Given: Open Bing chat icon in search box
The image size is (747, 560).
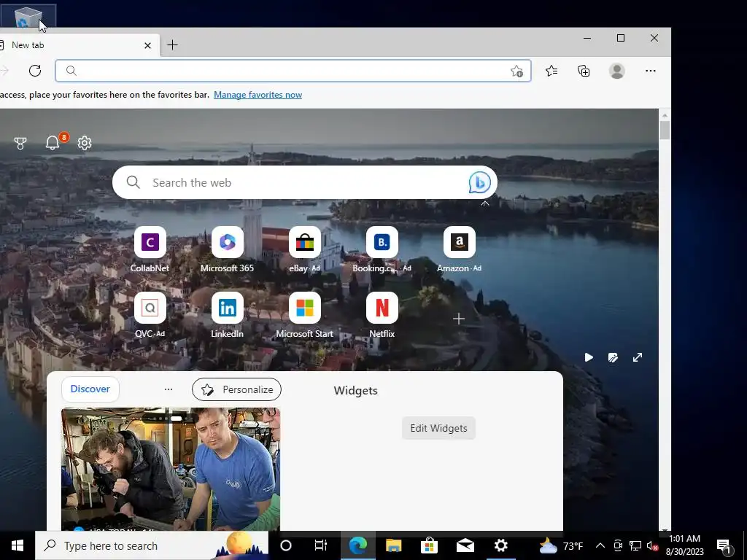Looking at the screenshot, I should point(480,182).
